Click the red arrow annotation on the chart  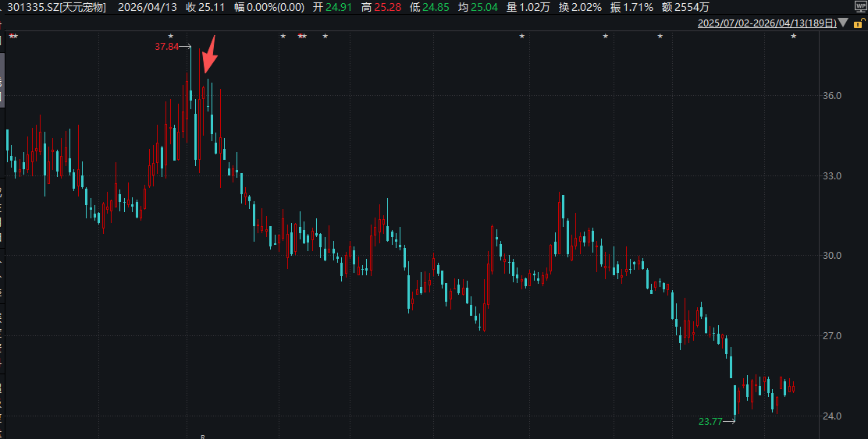pos(208,56)
